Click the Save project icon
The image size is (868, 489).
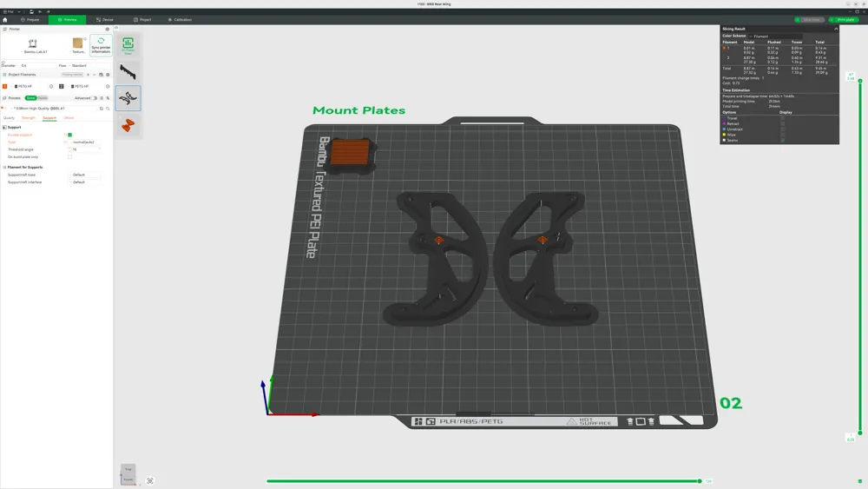click(x=31, y=11)
